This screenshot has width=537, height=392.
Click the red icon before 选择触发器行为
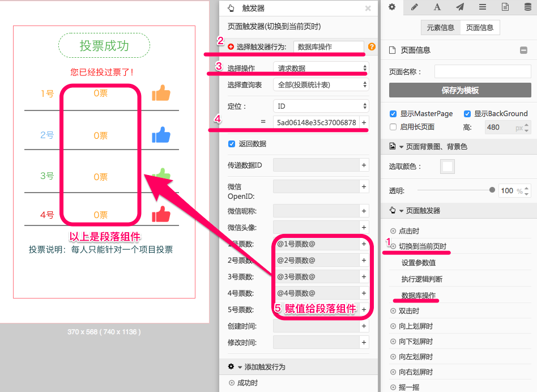(x=231, y=47)
